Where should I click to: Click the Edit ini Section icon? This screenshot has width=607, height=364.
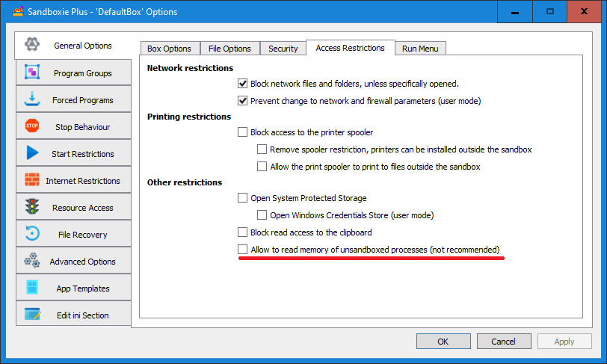click(x=32, y=315)
